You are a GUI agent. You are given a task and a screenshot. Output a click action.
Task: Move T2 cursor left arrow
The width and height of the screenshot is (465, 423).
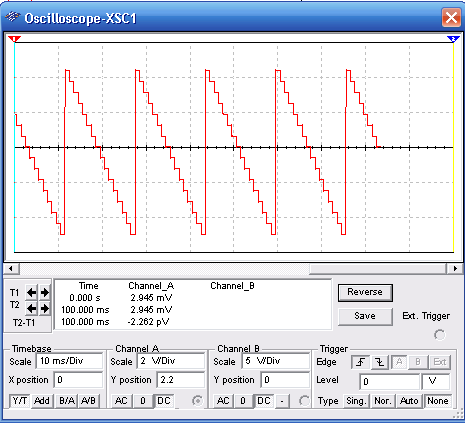[32, 308]
